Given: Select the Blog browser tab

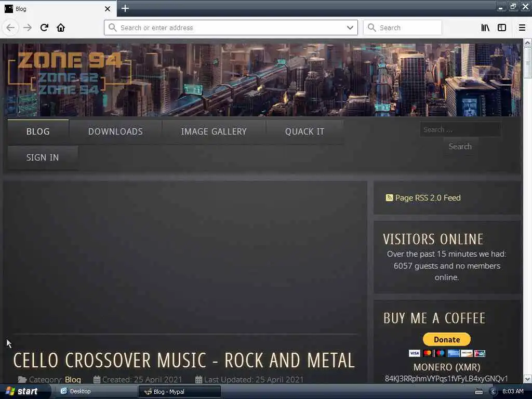Looking at the screenshot, I should pyautogui.click(x=58, y=9).
